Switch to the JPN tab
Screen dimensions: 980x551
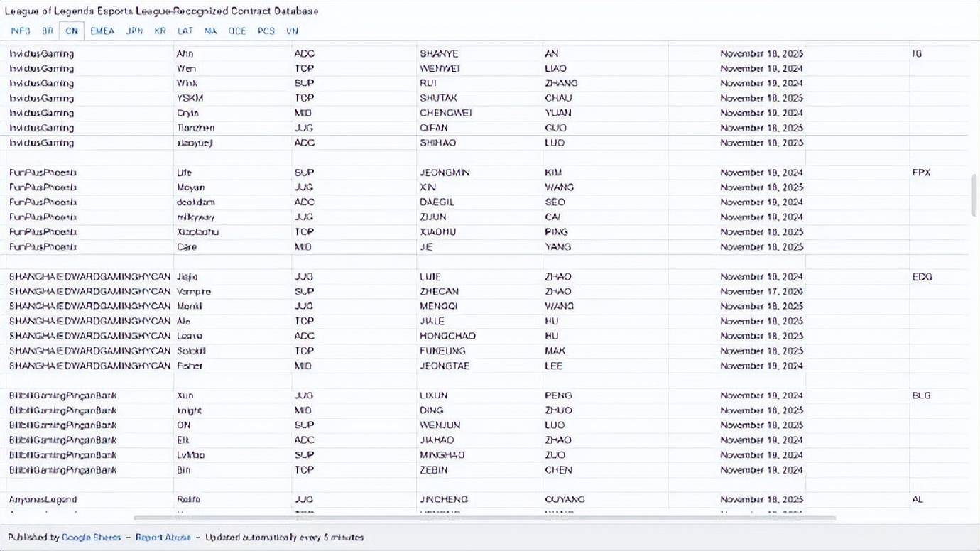coord(134,31)
